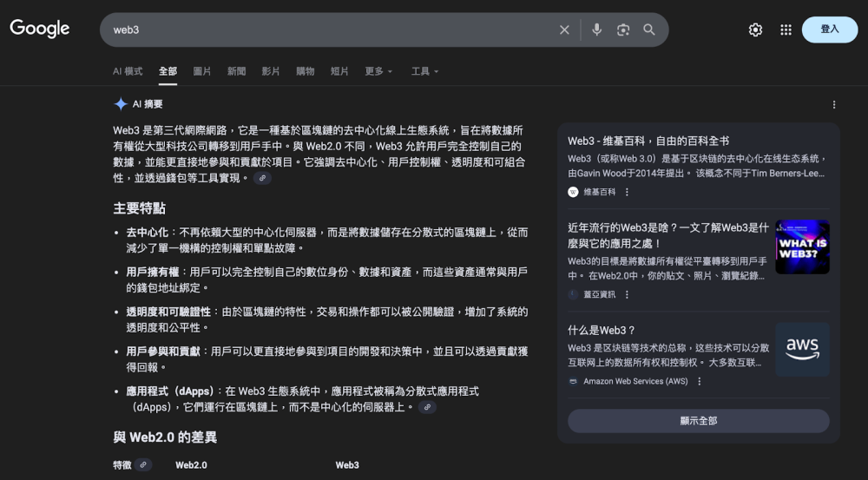This screenshot has width=868, height=480.
Task: Click the Google logo
Action: 40,29
